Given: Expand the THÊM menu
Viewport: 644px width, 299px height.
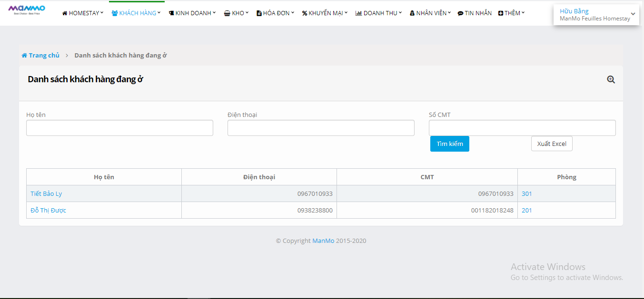Looking at the screenshot, I should click(x=511, y=13).
